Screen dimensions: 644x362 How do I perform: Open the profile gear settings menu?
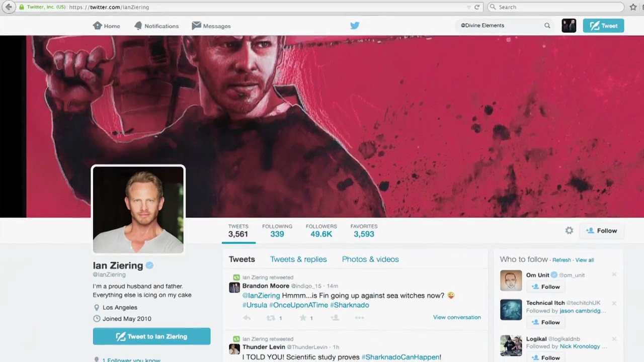point(569,230)
